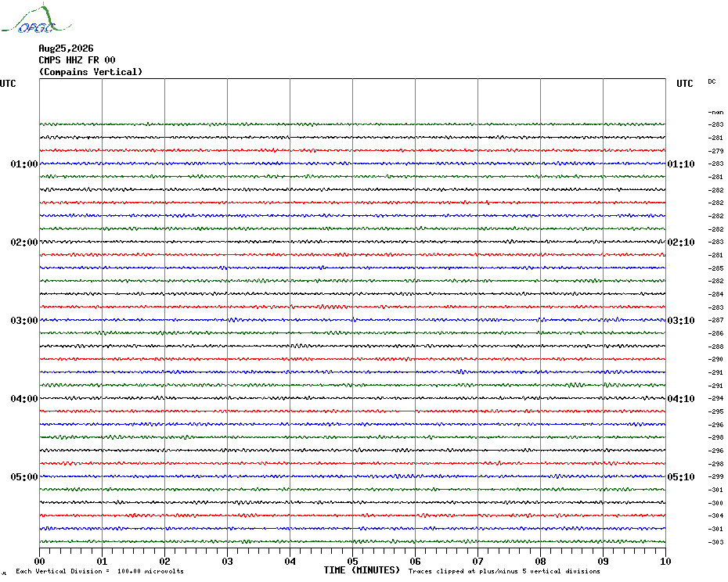Viewport: 728px width, 582px height.
Task: Click the '02' minute axis tick label
Action: pos(165,561)
